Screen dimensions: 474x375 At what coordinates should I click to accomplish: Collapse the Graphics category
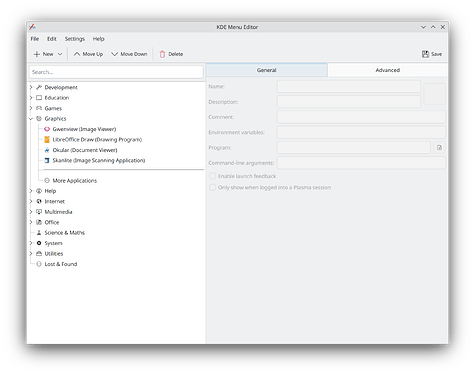pyautogui.click(x=31, y=119)
